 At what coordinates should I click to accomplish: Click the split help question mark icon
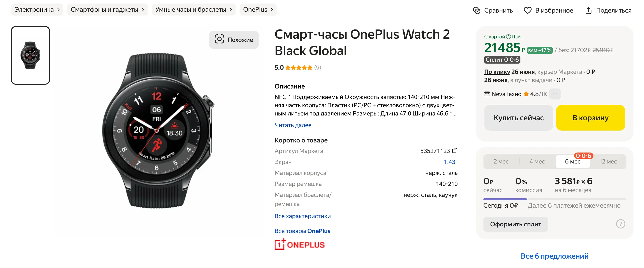tap(620, 224)
